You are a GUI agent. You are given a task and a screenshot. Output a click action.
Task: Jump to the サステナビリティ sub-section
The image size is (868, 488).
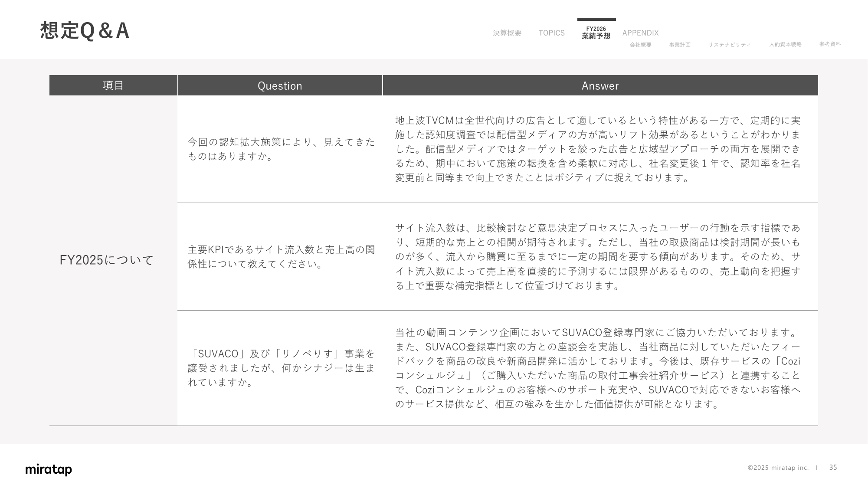point(729,45)
